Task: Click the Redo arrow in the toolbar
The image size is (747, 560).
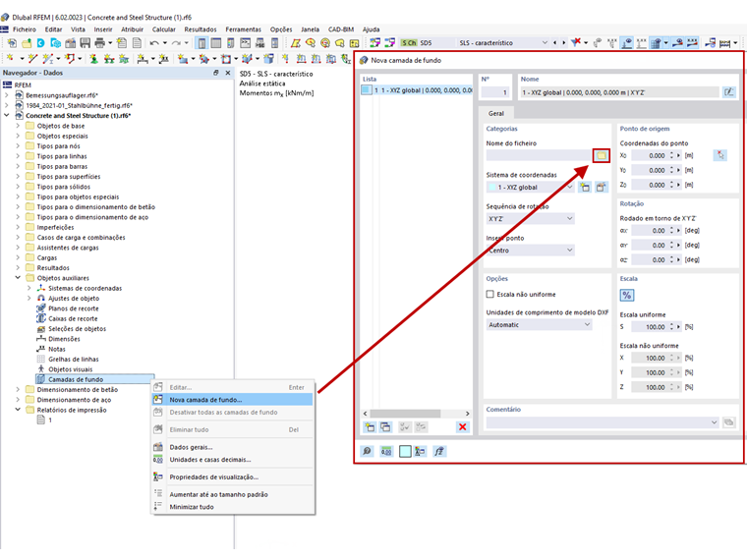Action: pyautogui.click(x=176, y=43)
